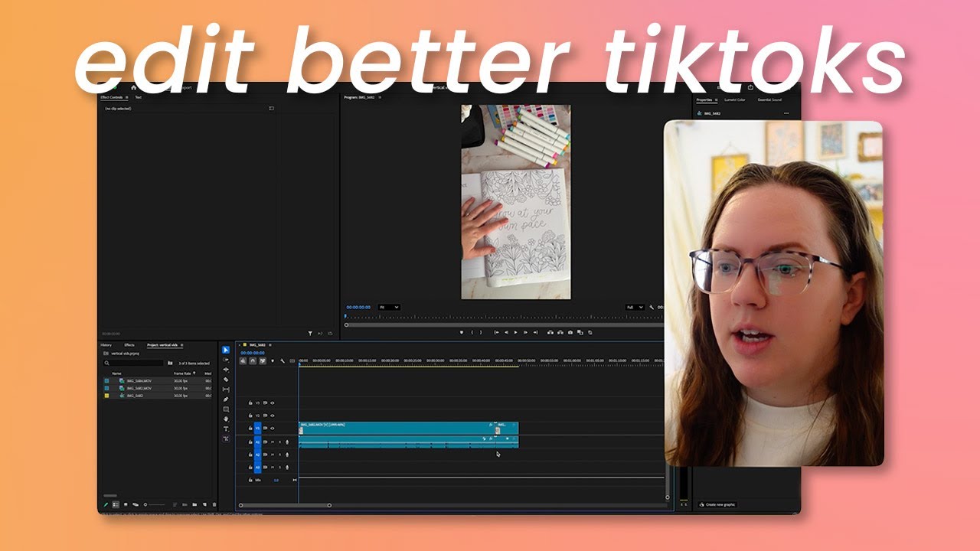Mute audio track A2
This screenshot has height=551, width=980.
[x=273, y=455]
